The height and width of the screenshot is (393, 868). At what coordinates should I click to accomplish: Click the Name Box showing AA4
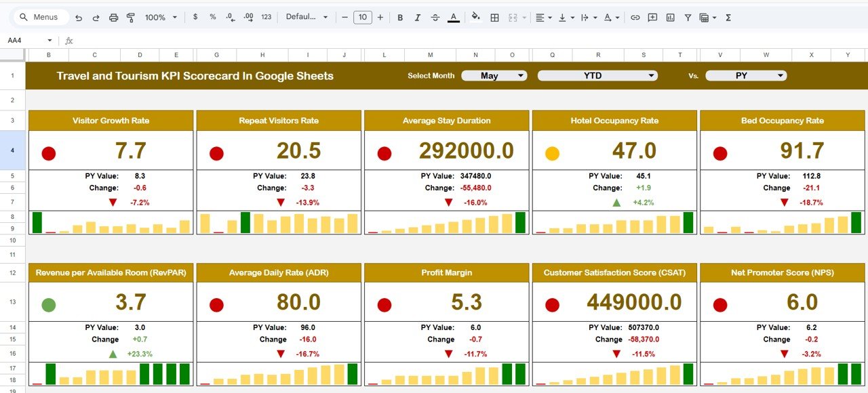[x=27, y=40]
